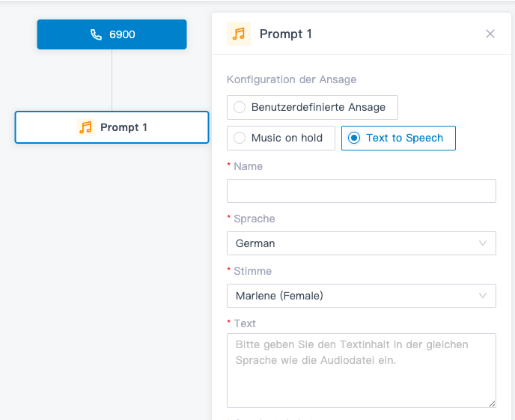Click the phone icon in the 6900 node

pos(96,34)
